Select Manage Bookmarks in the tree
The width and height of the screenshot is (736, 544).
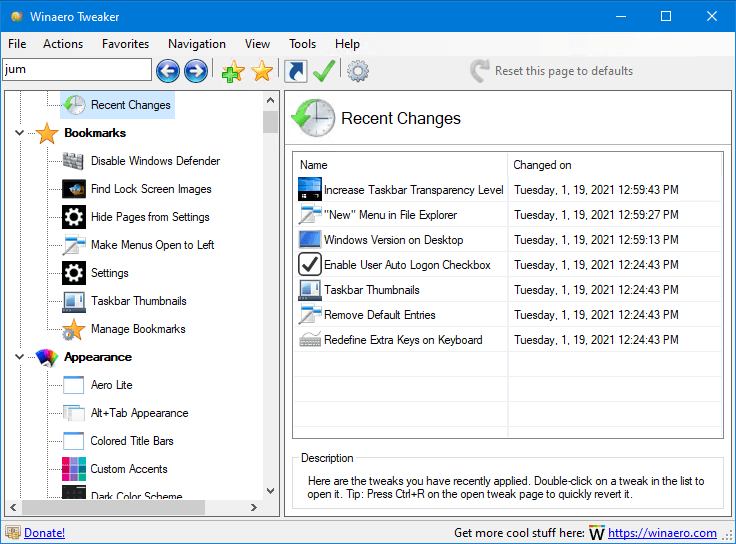coord(138,329)
